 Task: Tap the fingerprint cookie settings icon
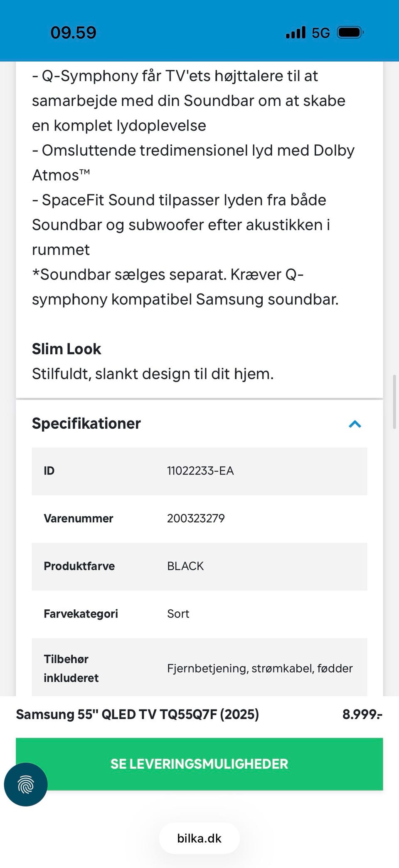coord(26,784)
